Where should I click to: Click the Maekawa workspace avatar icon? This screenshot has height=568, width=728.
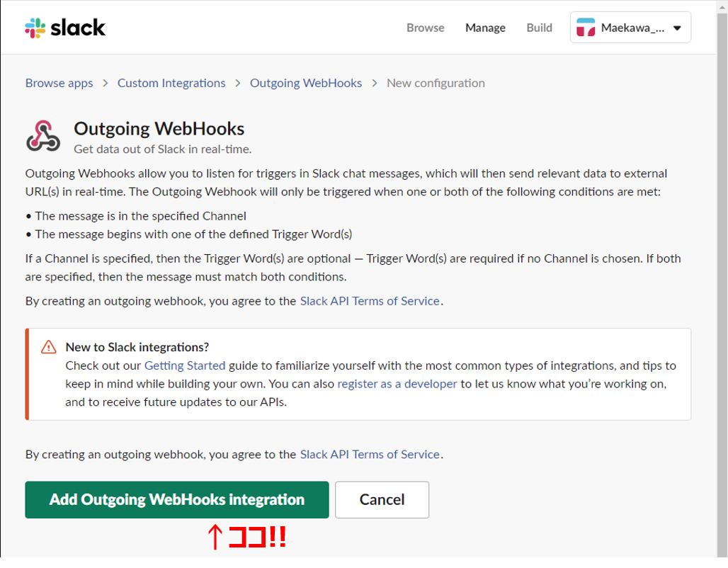point(586,28)
